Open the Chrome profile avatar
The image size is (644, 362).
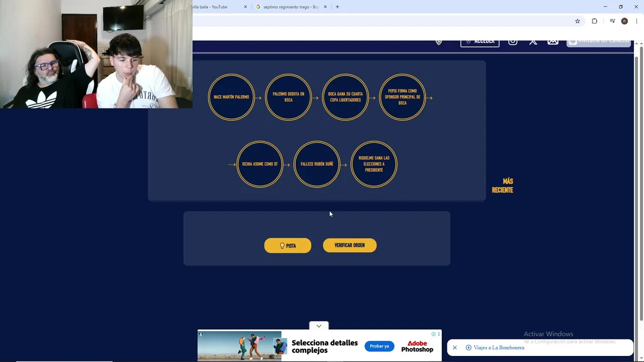(624, 21)
